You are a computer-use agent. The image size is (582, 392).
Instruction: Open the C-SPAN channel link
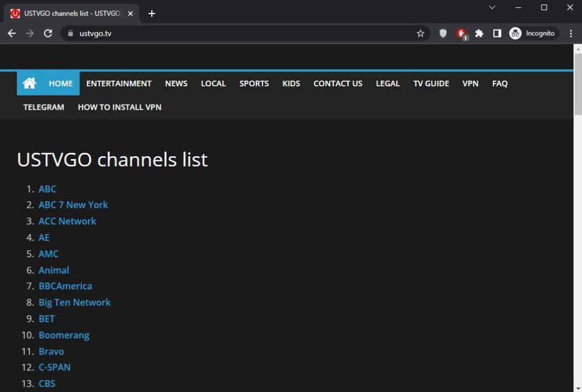pos(54,367)
